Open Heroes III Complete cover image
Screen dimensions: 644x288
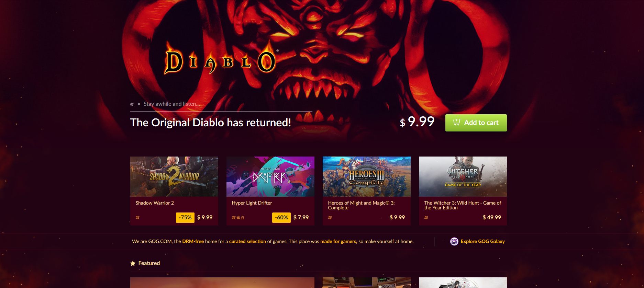tap(367, 176)
